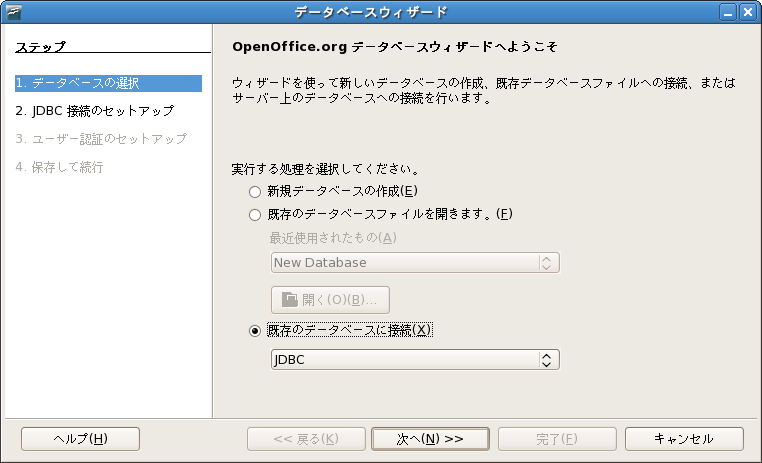
Task: Select the 新規データベースの作成 radio button
Action: click(255, 192)
